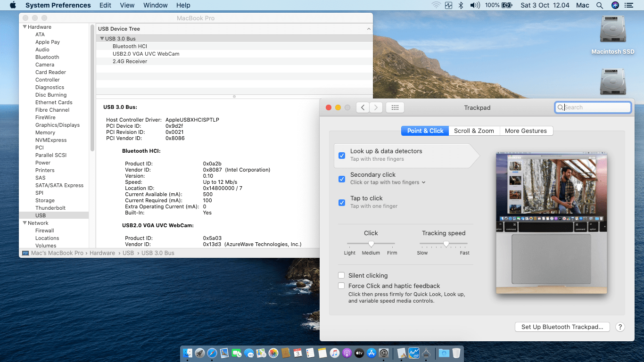Disable the Tap to click checkbox

point(342,202)
